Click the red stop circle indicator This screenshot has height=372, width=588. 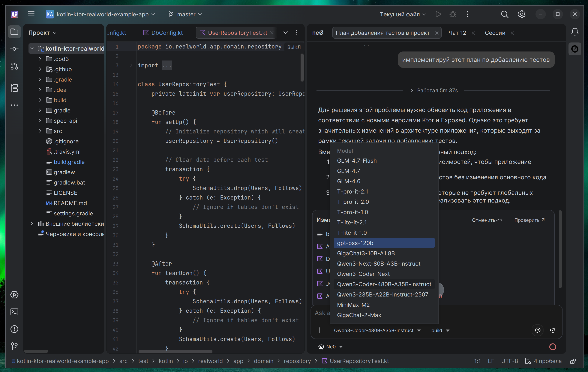(552, 347)
